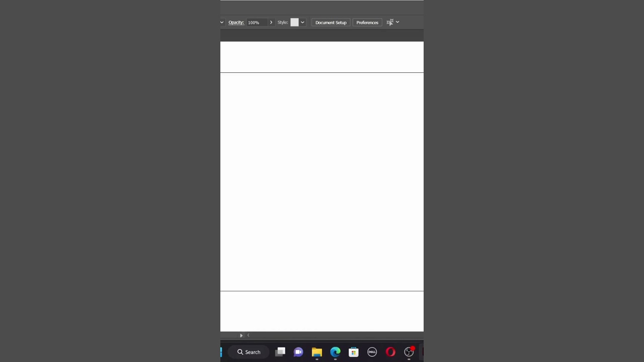Switch to OBS Studio in the taskbar
644x362 pixels.
[409, 352]
